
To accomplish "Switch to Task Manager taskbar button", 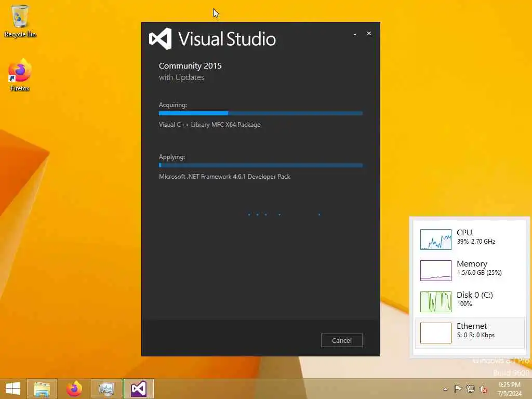I will point(107,389).
